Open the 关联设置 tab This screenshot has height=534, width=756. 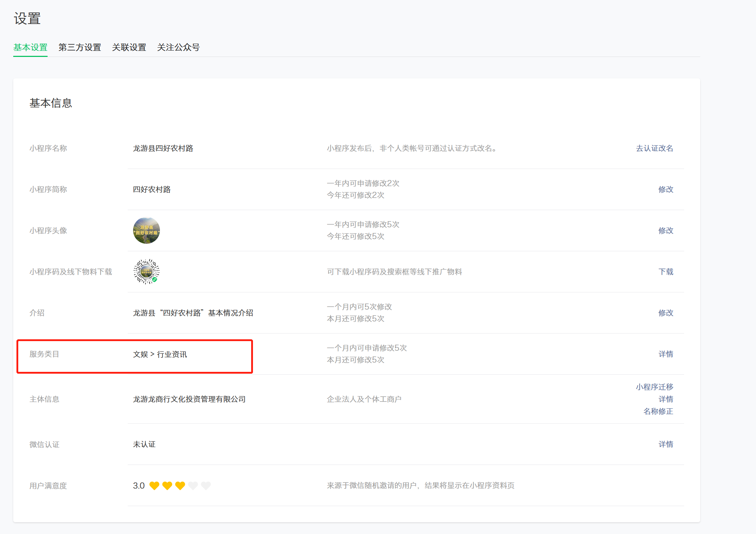click(129, 47)
